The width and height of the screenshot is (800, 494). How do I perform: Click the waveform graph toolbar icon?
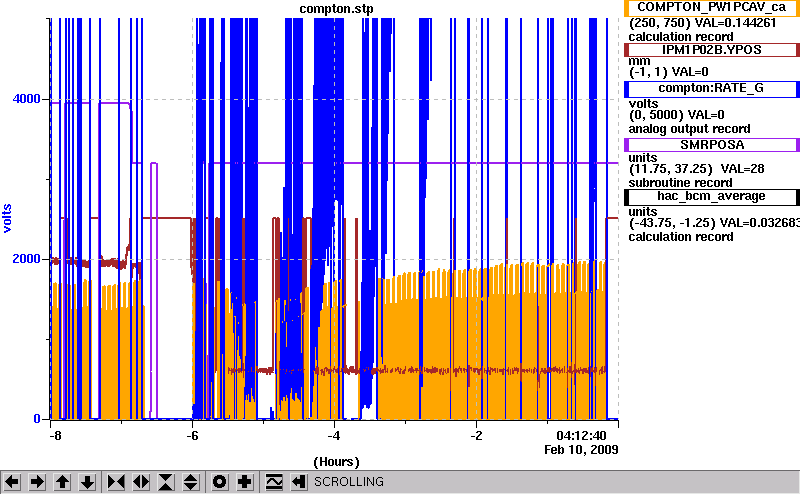pos(274,482)
